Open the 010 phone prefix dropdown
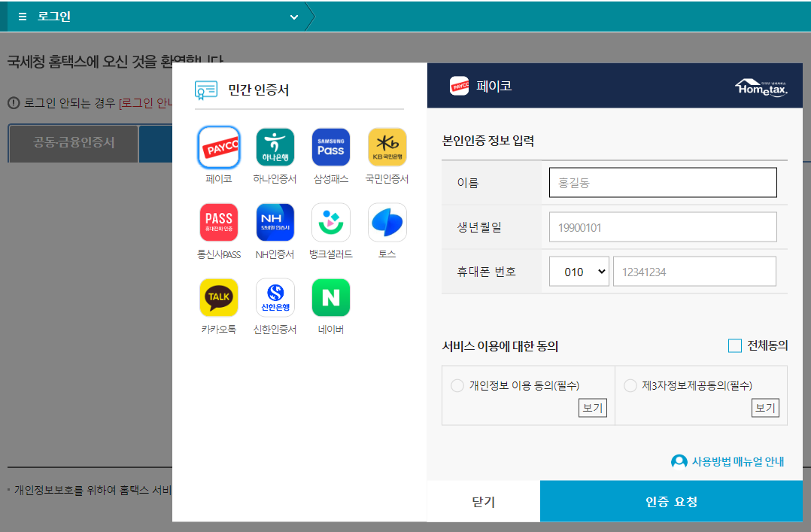The width and height of the screenshot is (811, 532). pyautogui.click(x=579, y=272)
